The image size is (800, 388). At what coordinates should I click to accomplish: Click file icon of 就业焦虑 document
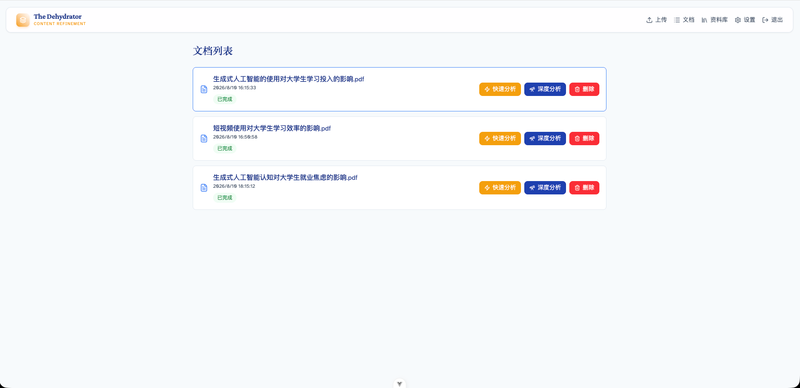tap(204, 187)
